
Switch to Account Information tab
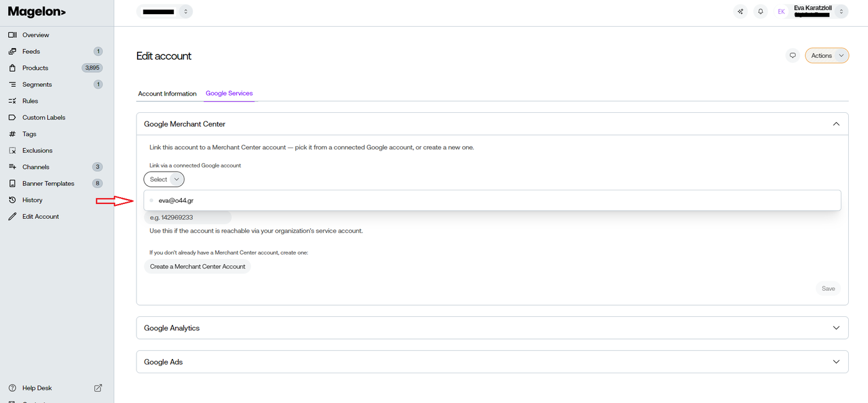coord(167,94)
